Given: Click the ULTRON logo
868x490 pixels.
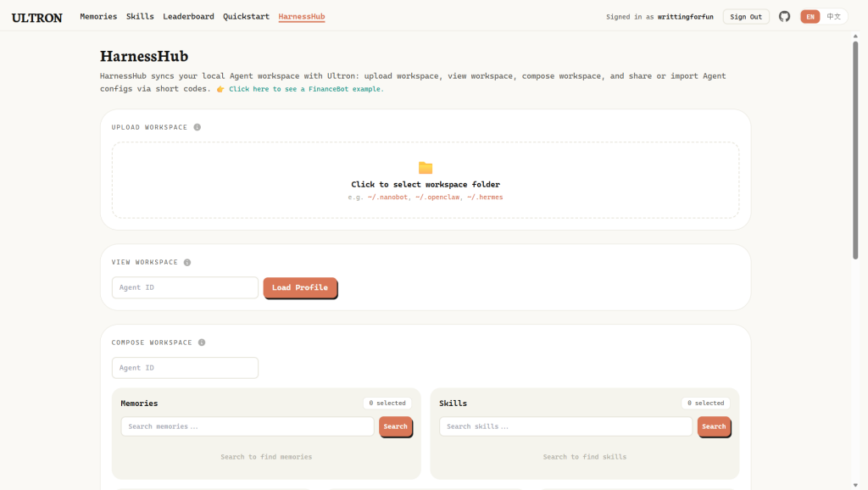Looking at the screenshot, I should click(x=37, y=17).
